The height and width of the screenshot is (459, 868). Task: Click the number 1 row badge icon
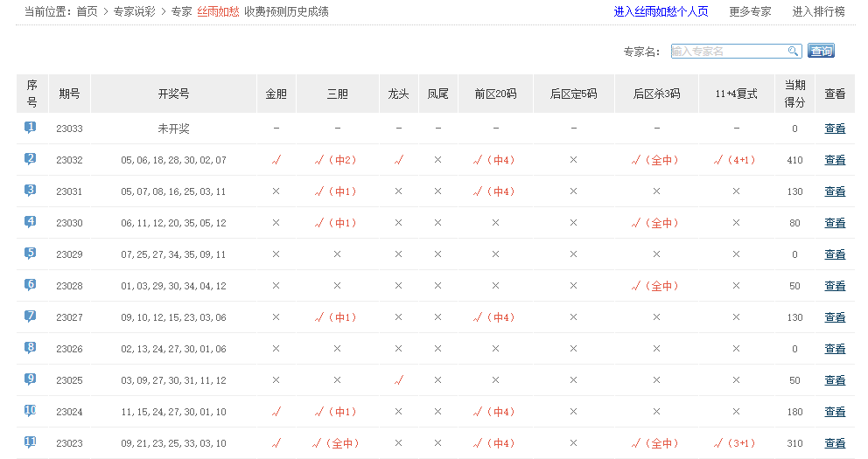point(31,128)
